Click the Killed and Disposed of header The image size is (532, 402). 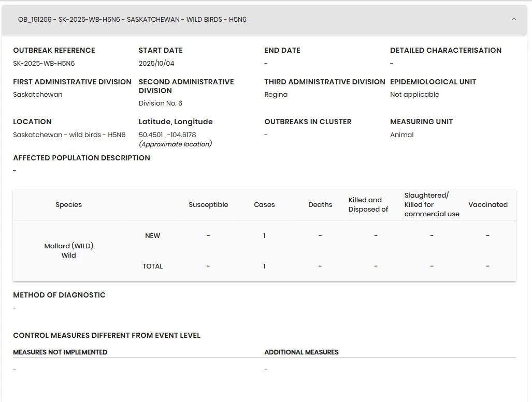click(368, 205)
